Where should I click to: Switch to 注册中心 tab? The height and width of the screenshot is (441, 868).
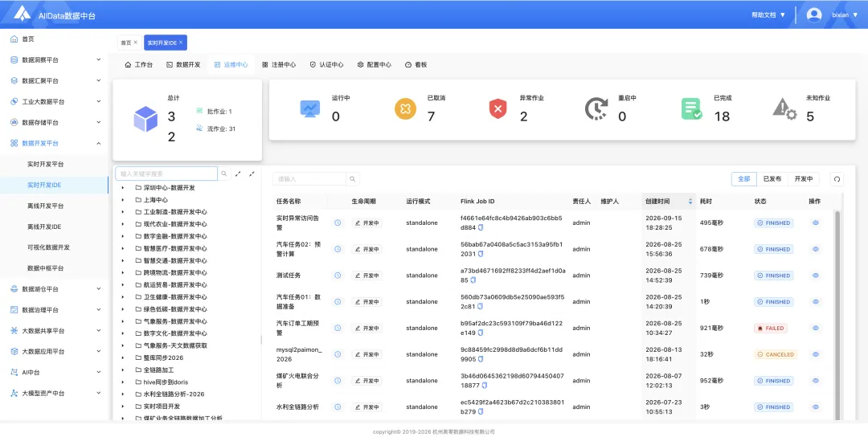(x=279, y=65)
